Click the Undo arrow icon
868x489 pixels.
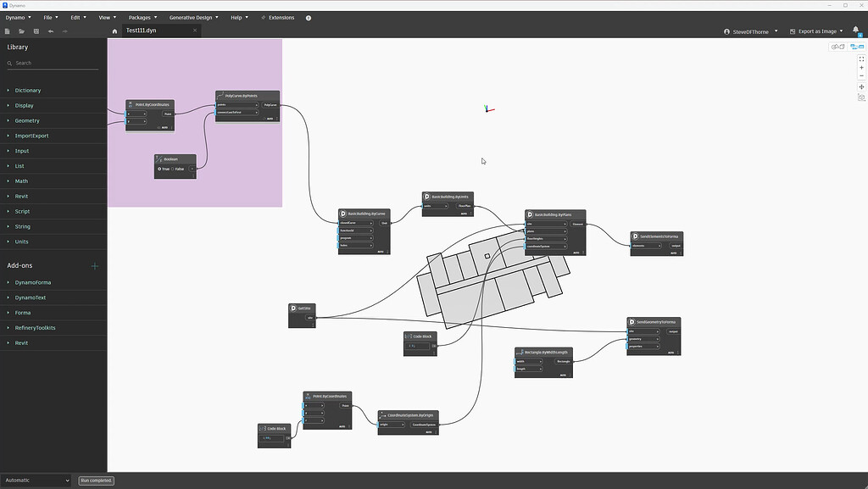tap(50, 31)
